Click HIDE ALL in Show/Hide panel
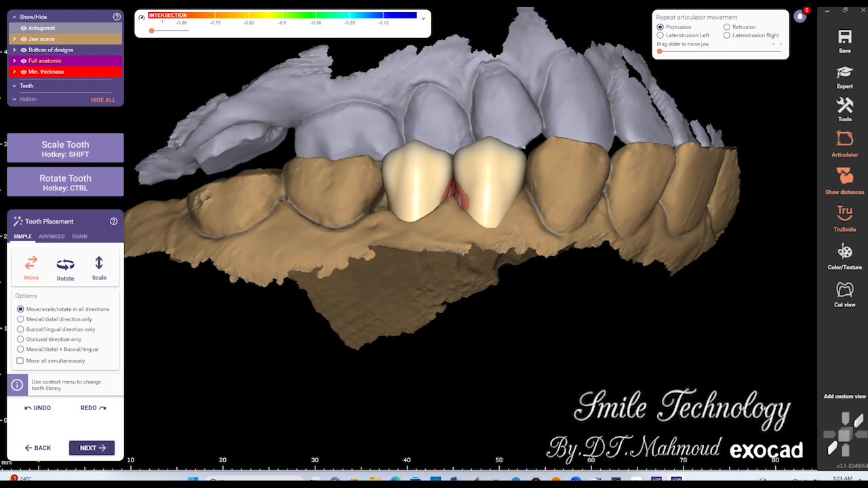This screenshot has height=488, width=868. pyautogui.click(x=103, y=100)
